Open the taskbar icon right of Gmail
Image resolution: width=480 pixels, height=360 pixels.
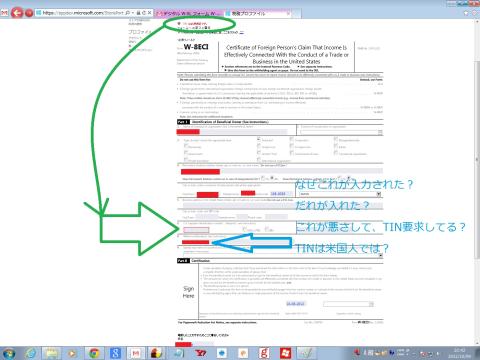coord(156,353)
